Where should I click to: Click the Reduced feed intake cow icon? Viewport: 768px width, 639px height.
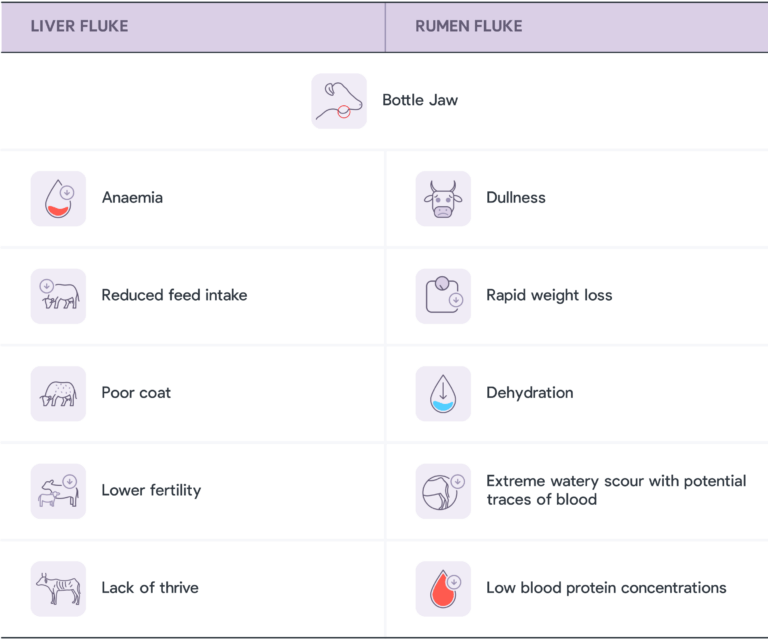[x=58, y=295]
